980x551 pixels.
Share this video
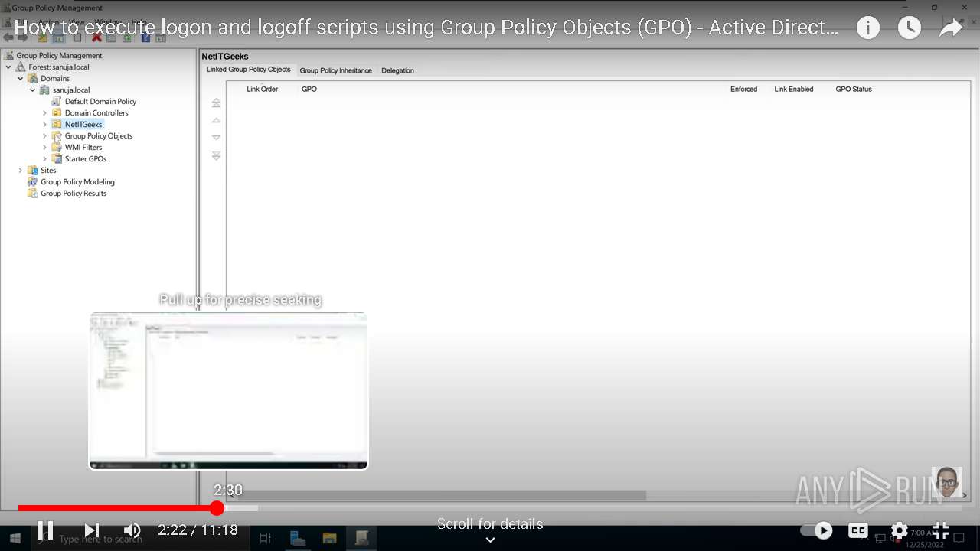(x=951, y=28)
